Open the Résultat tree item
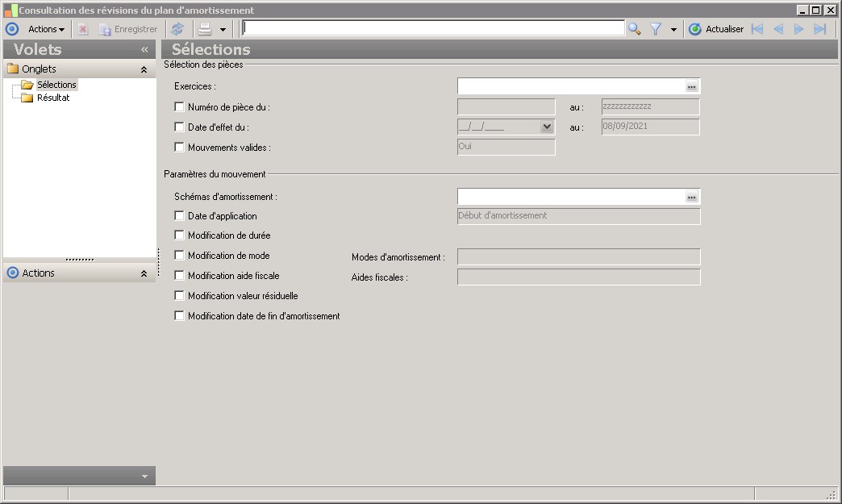Screen dimensions: 842x504 [x=53, y=98]
